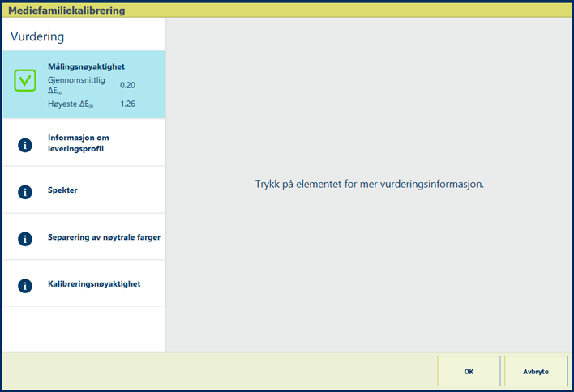This screenshot has height=392, width=574.
Task: Click the info icon beside Kalibreringsnøyaktighet
Action: 25,286
